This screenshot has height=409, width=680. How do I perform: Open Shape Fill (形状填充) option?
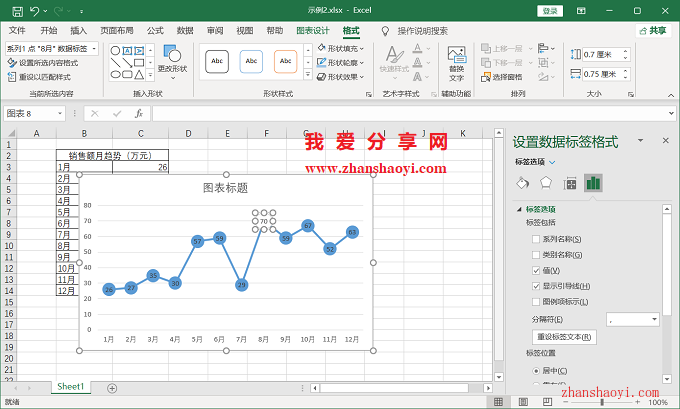[x=340, y=49]
